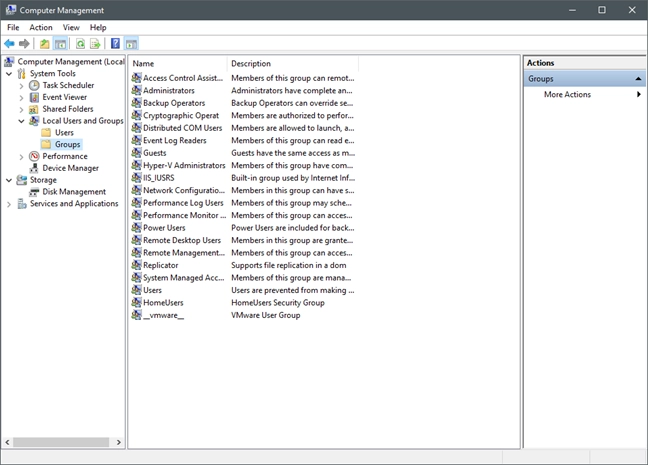Click the IIS_IUSRS group icon
Viewport: 648px width, 465px height.
(136, 178)
